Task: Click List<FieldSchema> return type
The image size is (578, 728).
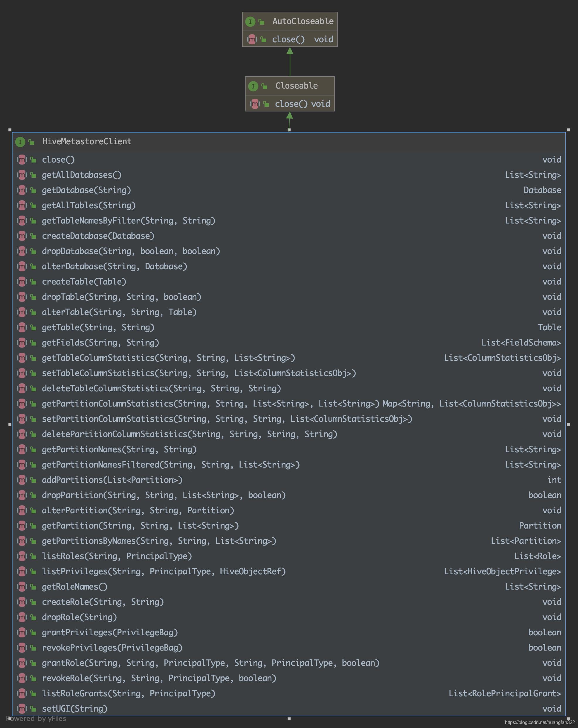Action: 521,343
